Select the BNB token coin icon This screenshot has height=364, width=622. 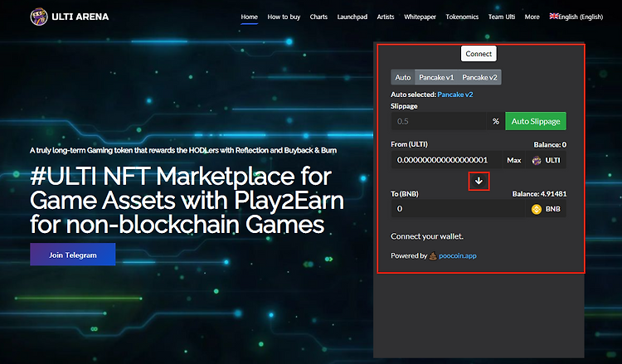point(537,209)
